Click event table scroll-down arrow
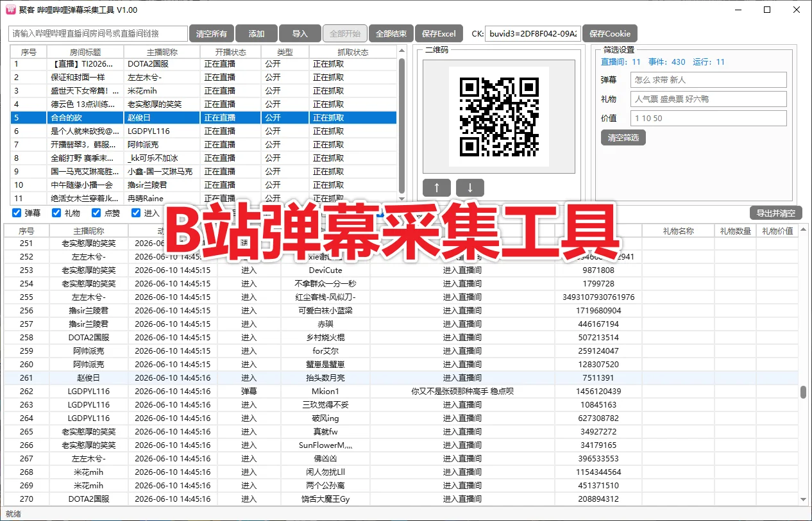The image size is (812, 521). click(x=803, y=499)
